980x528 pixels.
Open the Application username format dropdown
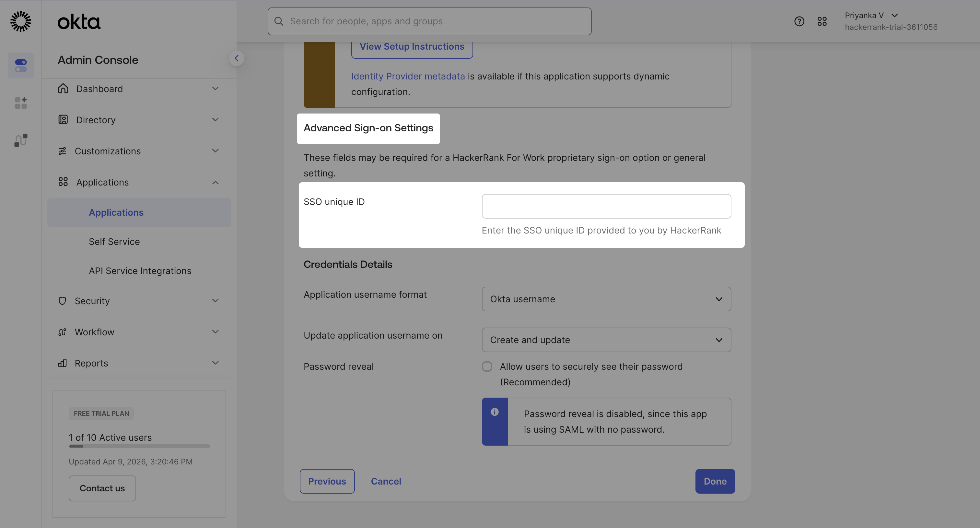click(x=606, y=299)
